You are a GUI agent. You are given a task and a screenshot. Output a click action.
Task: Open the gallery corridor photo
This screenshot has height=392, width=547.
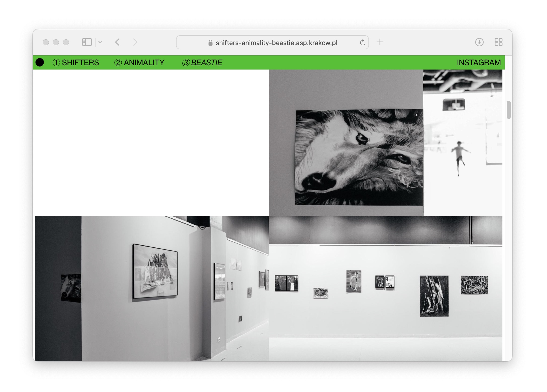coord(152,288)
